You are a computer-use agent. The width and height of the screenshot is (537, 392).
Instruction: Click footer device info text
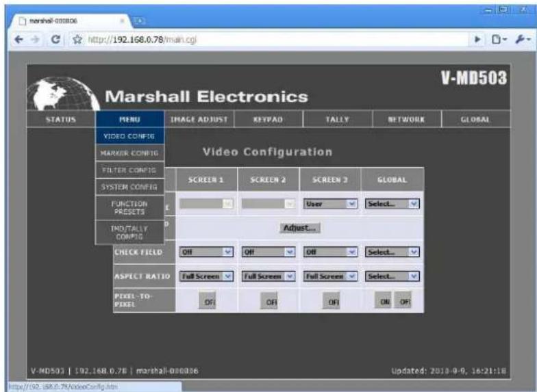pyautogui.click(x=114, y=371)
